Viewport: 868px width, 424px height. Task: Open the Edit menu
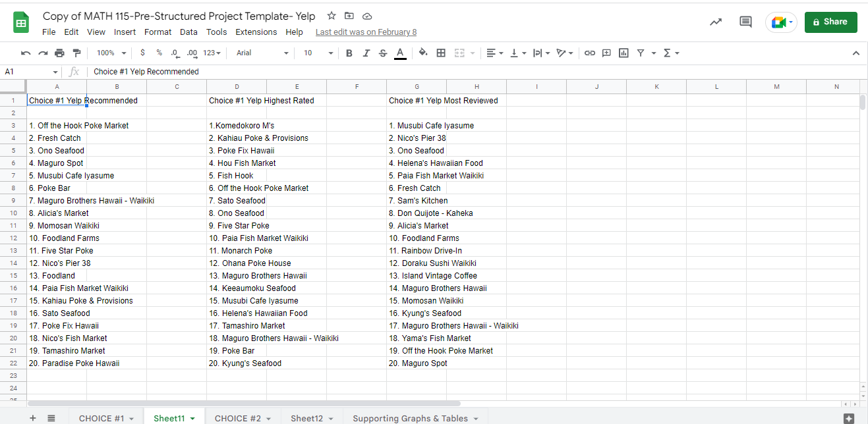[x=71, y=32]
